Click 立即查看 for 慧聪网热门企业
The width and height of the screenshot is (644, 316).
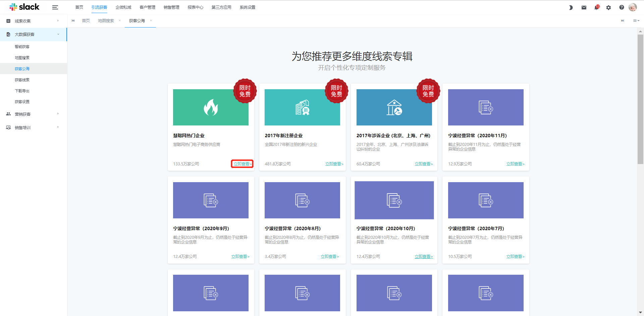[242, 164]
